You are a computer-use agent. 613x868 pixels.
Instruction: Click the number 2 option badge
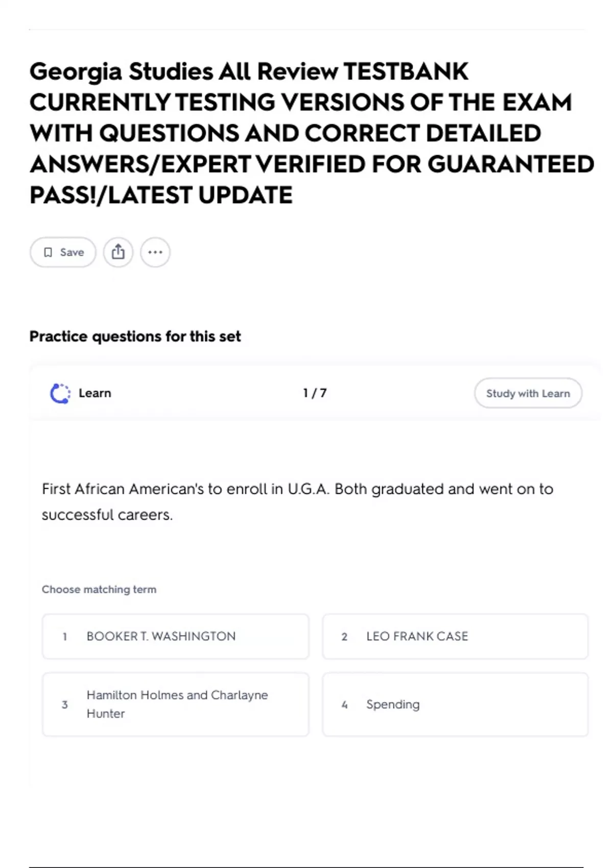344,637
